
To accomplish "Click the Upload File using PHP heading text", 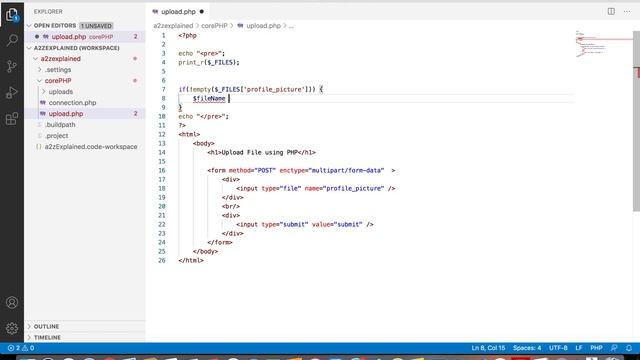I will (259, 153).
